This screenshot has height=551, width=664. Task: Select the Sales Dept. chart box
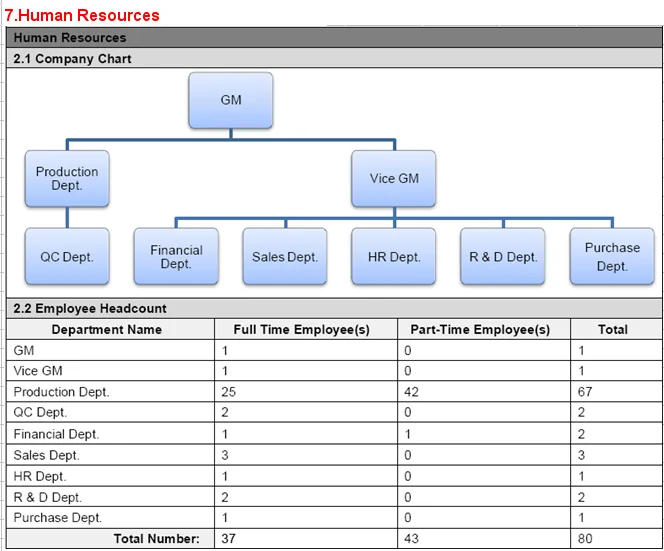point(285,256)
